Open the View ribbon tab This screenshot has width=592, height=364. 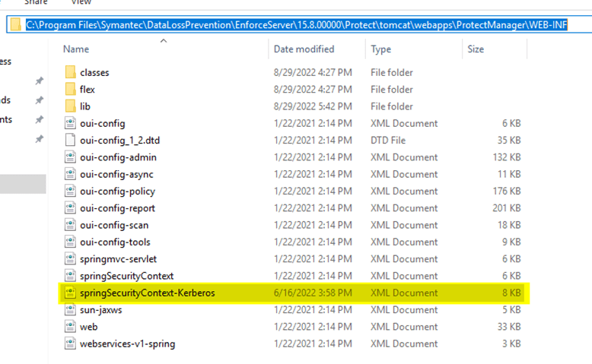tap(81, 3)
